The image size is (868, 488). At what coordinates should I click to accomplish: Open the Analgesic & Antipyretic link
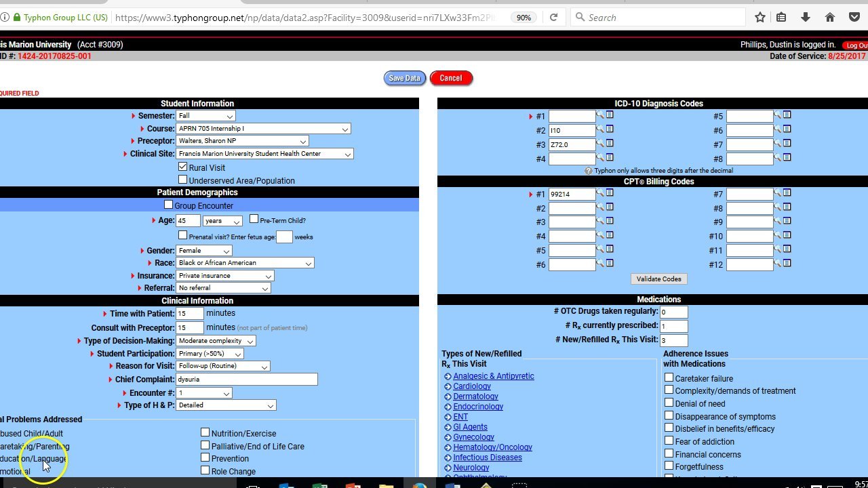coord(494,376)
